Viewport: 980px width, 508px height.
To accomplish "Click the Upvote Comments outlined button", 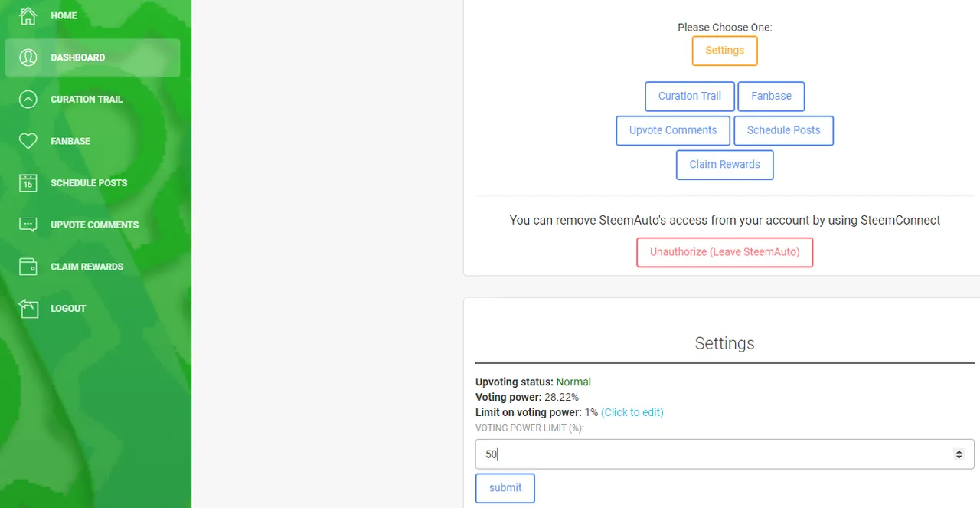I will pyautogui.click(x=673, y=130).
